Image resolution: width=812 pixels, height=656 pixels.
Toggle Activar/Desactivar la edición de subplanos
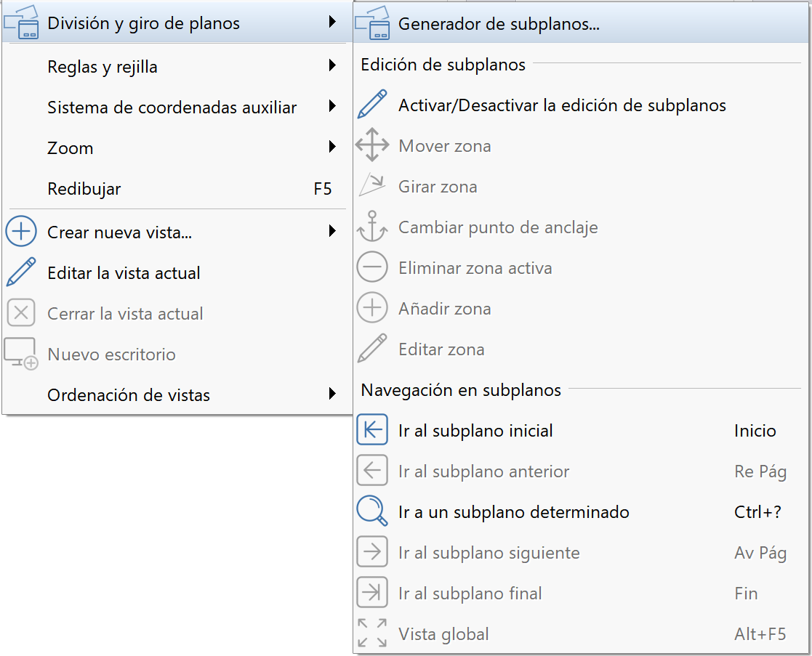pyautogui.click(x=560, y=105)
